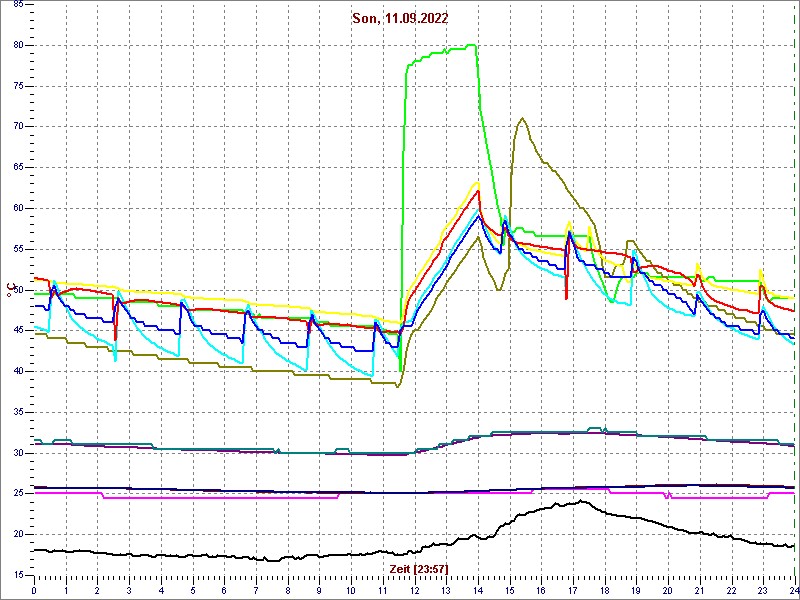Click the 85 value on temperature axis
The width and height of the screenshot is (800, 600).
tap(17, 5)
